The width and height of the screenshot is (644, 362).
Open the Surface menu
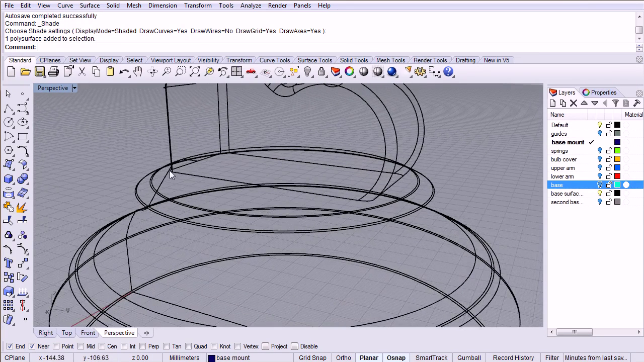[90, 6]
